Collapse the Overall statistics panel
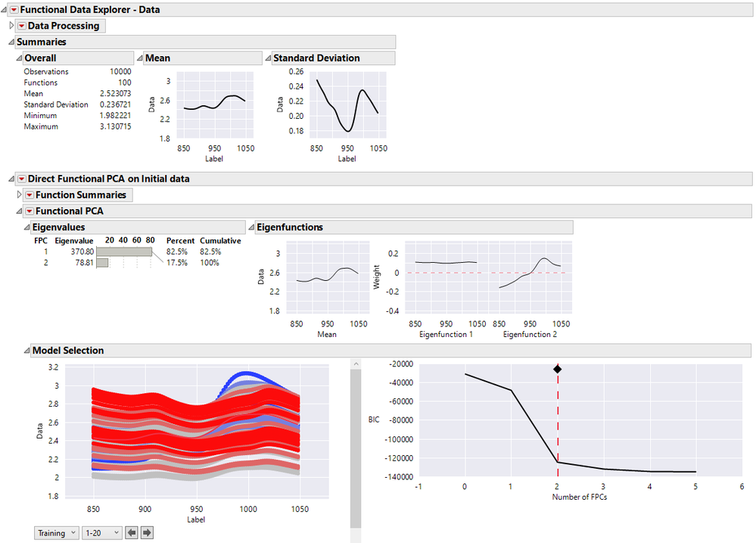This screenshot has width=756, height=543. tap(19, 58)
